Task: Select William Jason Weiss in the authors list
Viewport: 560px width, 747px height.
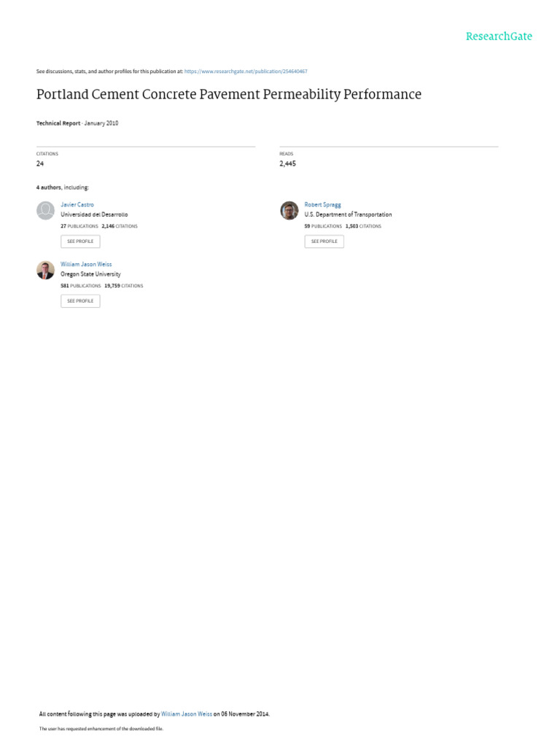Action: tap(86, 264)
